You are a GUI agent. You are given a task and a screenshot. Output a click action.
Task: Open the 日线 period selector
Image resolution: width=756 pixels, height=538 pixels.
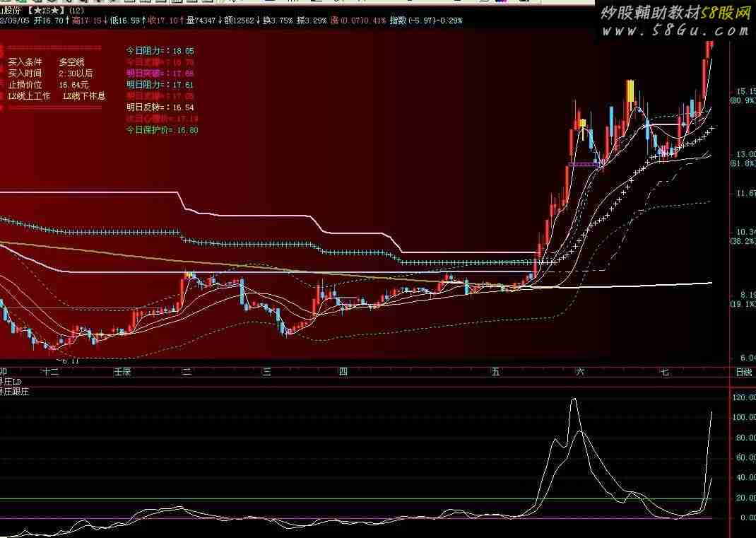(x=744, y=372)
